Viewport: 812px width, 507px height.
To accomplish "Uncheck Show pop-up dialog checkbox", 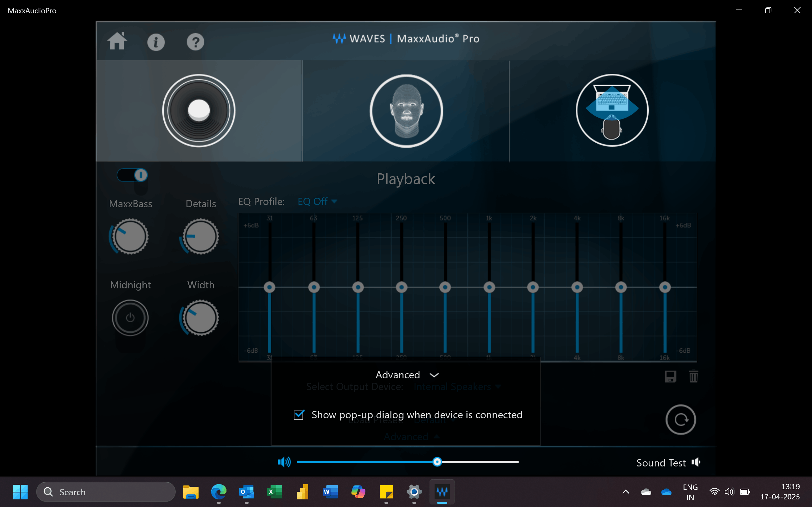I will 298,415.
